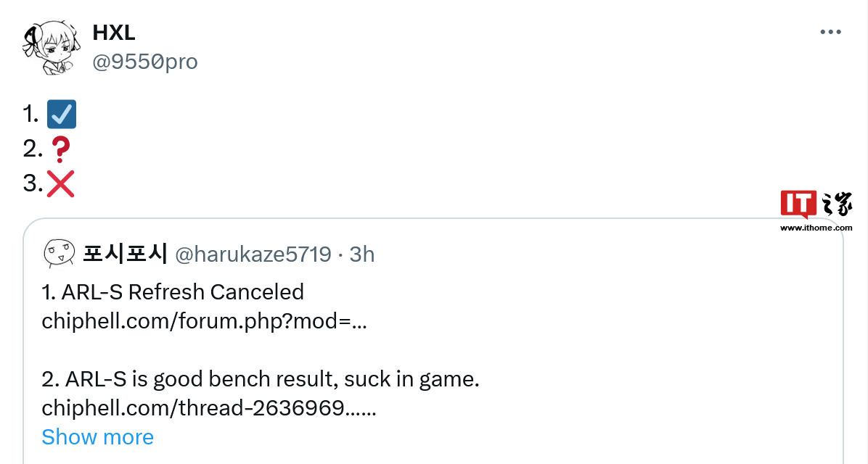
Task: Open the @harukaze5719 handle
Action: 253,254
